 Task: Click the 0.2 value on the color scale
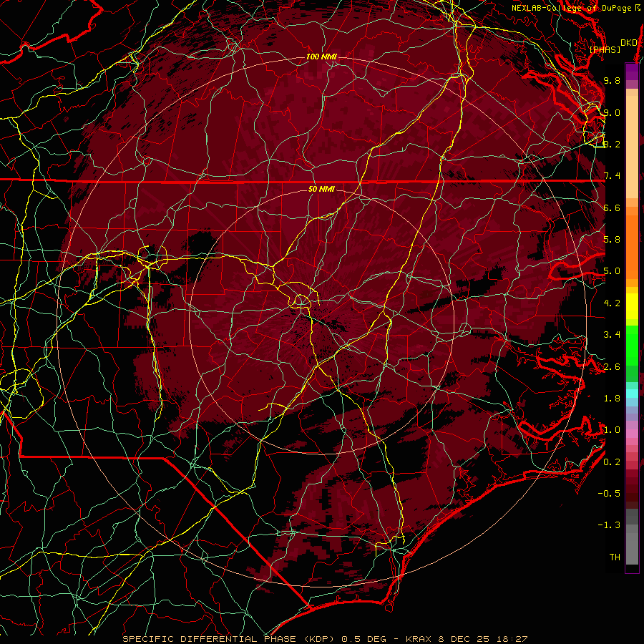[x=612, y=462]
